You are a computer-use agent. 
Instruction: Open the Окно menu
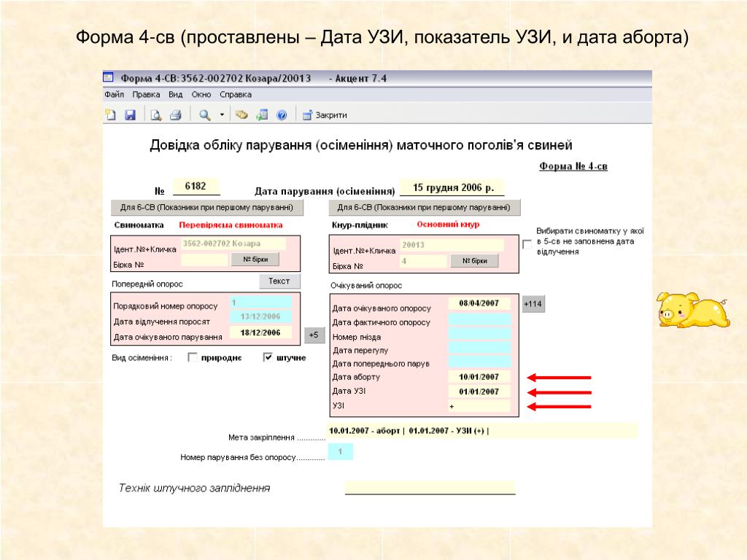click(x=201, y=94)
